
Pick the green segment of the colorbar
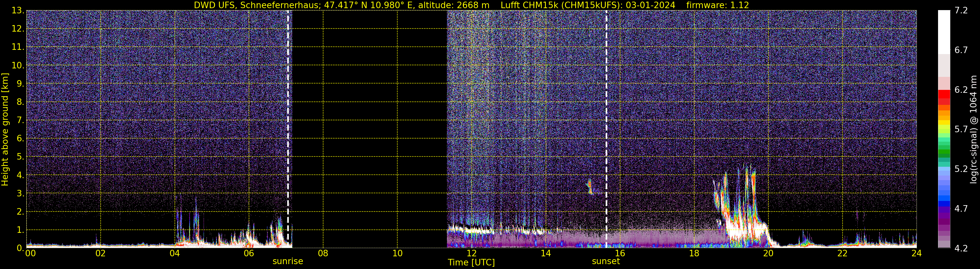point(944,152)
